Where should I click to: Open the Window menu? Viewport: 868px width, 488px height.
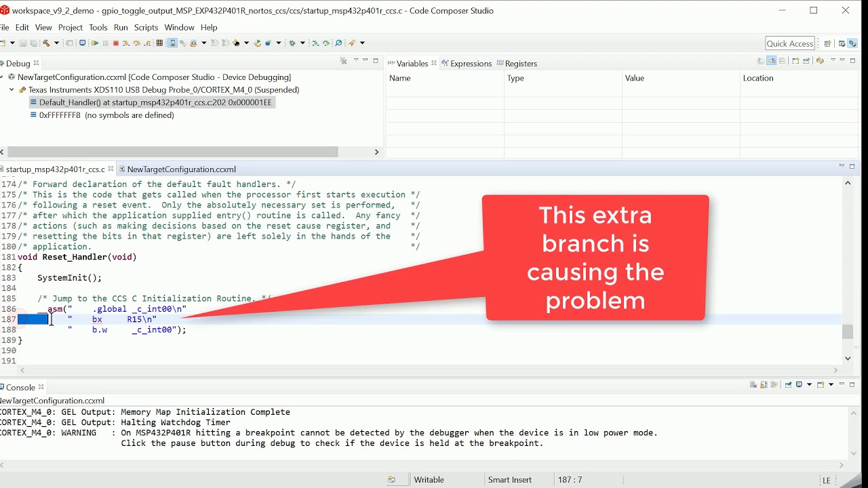pyautogui.click(x=179, y=27)
